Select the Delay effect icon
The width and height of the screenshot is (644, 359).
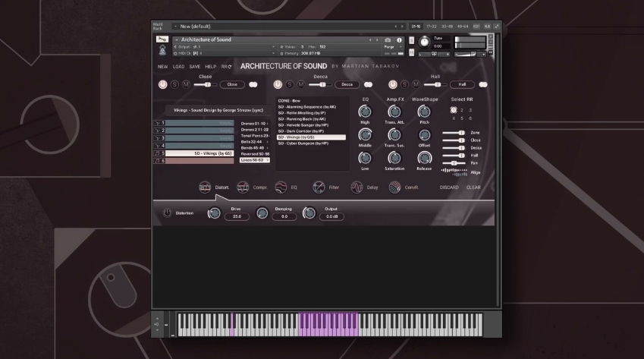(x=357, y=187)
